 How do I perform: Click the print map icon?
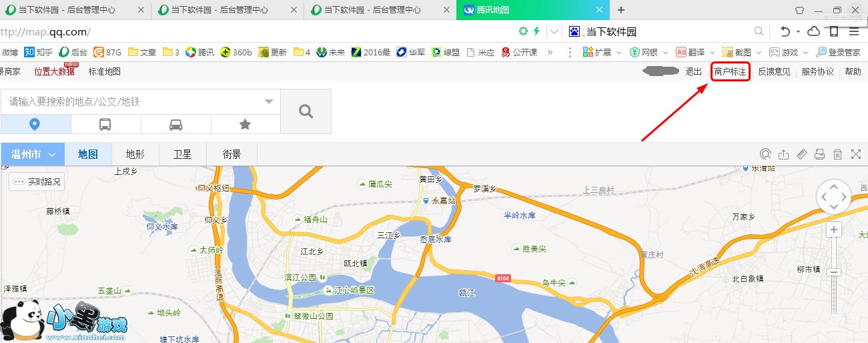820,154
